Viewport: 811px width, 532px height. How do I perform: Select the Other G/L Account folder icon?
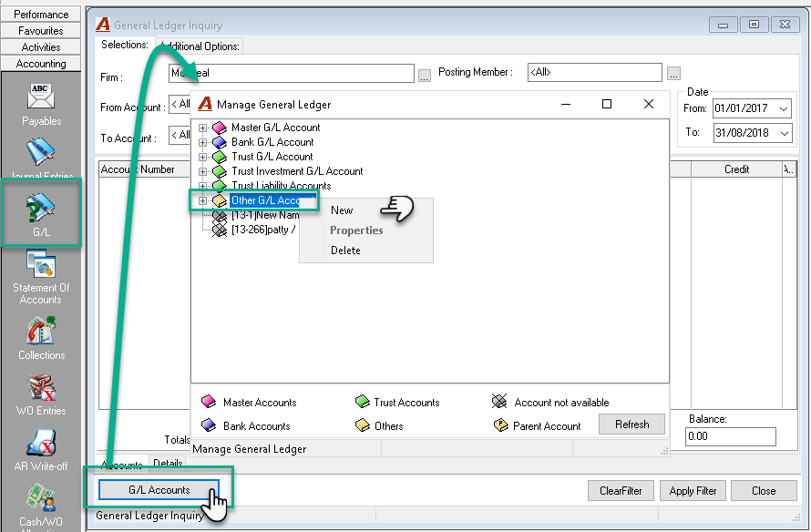[x=220, y=200]
